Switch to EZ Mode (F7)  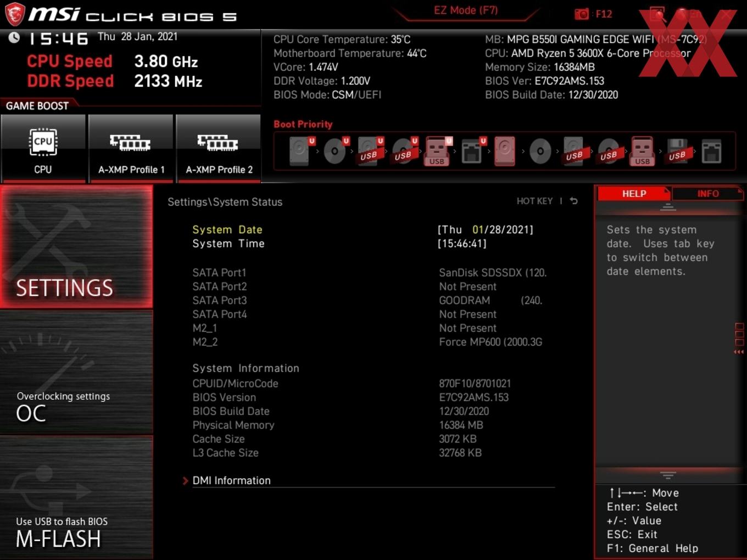coord(466,10)
